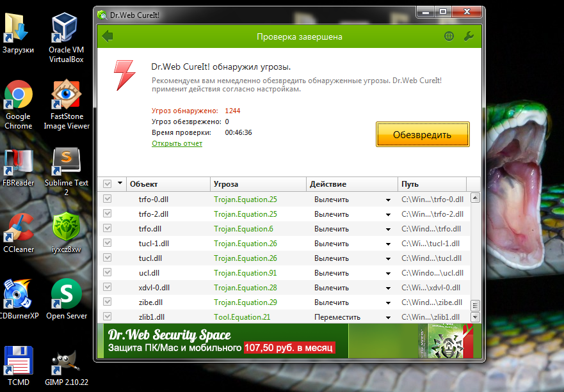Screen dimensions: 564x392
Task: Click the red lightning threat icon
Action: 124,75
